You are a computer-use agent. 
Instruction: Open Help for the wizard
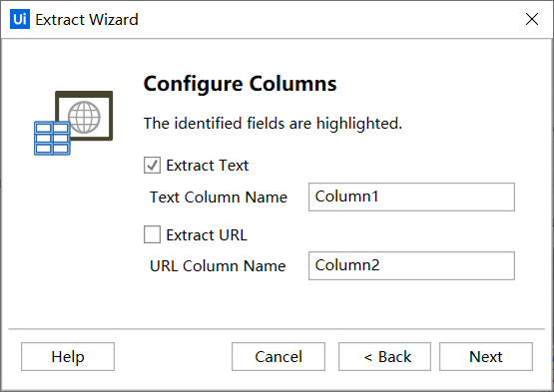[68, 357]
